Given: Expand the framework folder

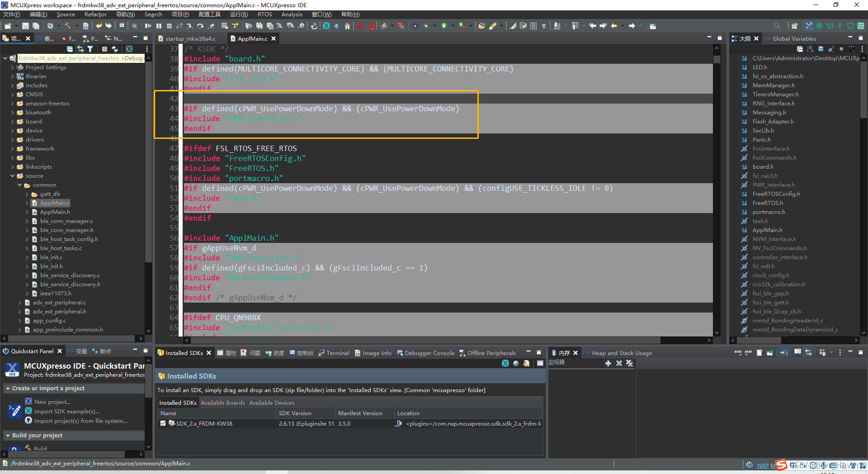Looking at the screenshot, I should click(12, 149).
